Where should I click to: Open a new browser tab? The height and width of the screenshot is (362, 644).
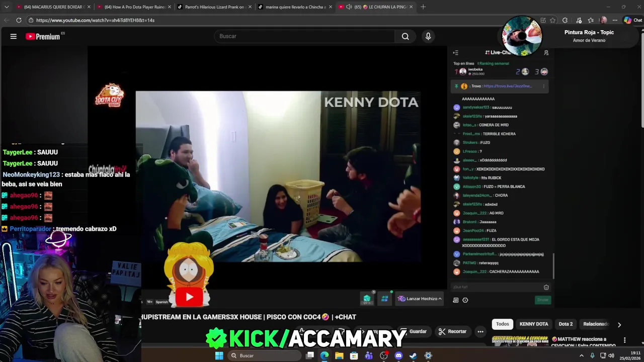[423, 7]
